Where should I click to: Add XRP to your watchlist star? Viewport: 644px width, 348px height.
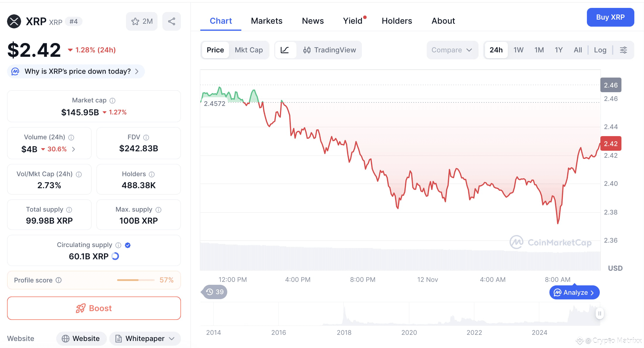[x=135, y=21]
